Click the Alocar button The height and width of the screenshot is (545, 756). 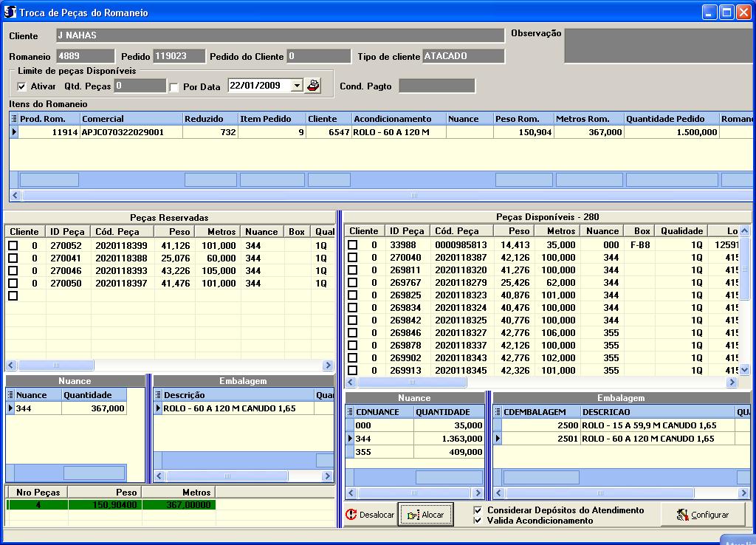click(x=425, y=515)
